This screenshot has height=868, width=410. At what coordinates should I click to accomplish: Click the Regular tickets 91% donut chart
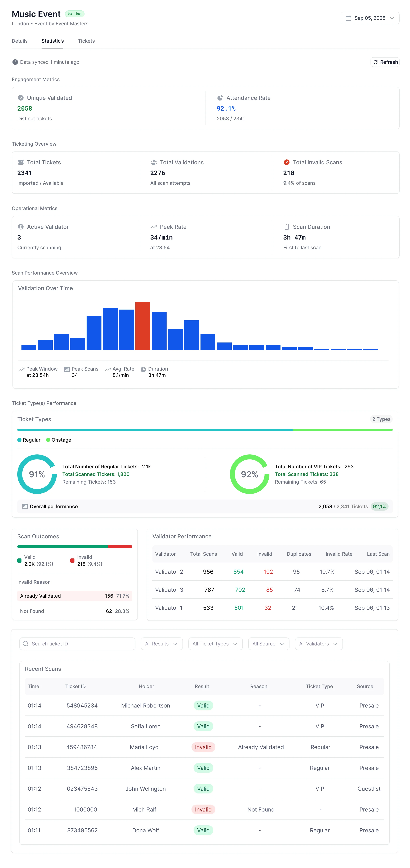tap(37, 474)
